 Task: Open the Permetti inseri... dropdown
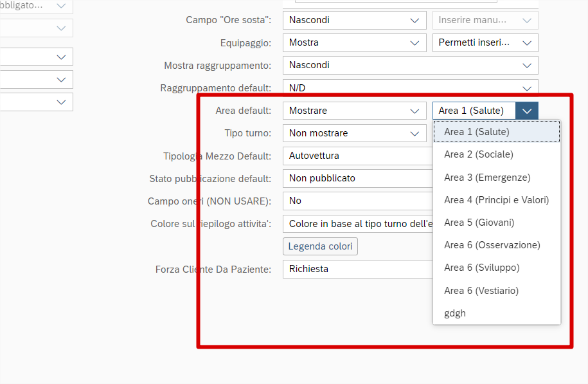pos(485,42)
